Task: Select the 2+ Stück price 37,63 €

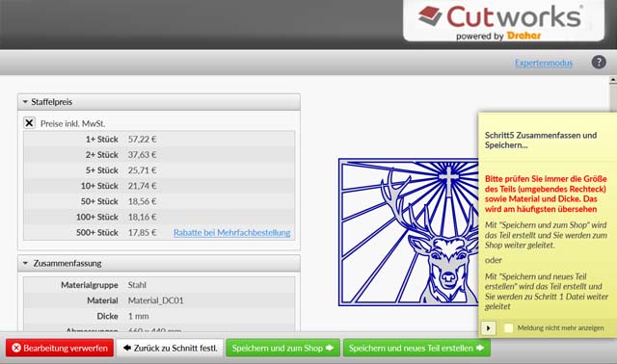Action: (142, 155)
